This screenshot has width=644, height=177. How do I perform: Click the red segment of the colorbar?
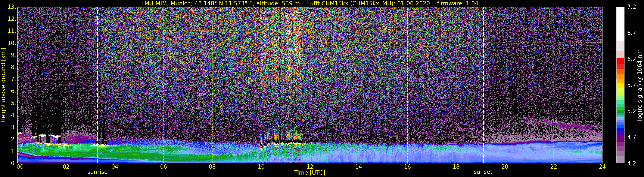tap(620, 61)
